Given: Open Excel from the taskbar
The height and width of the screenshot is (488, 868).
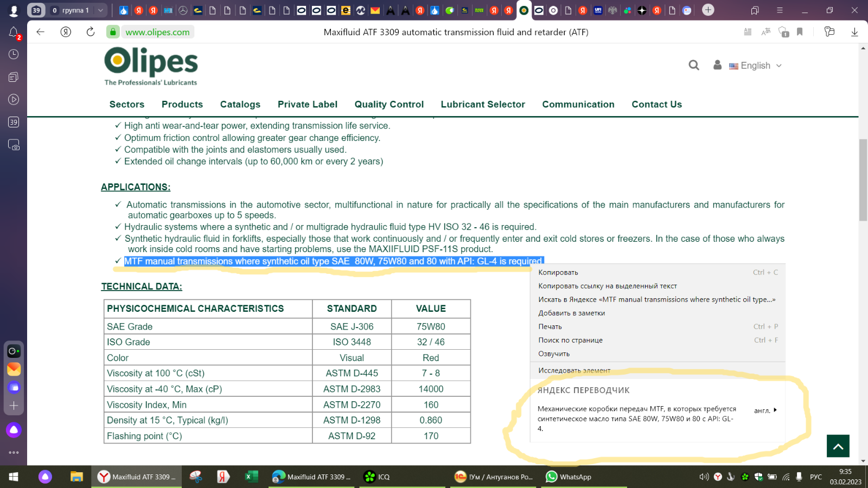Looking at the screenshot, I should [251, 477].
